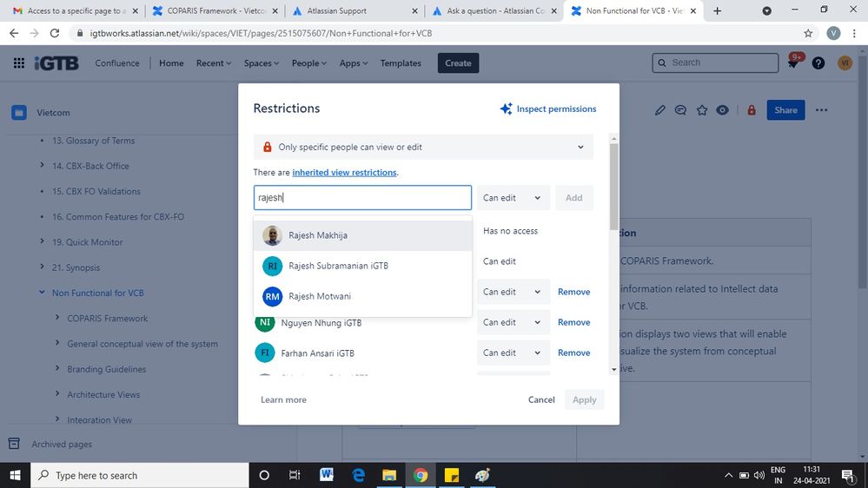Expand the Branding Guidelines tree node
The image size is (868, 488).
(57, 368)
